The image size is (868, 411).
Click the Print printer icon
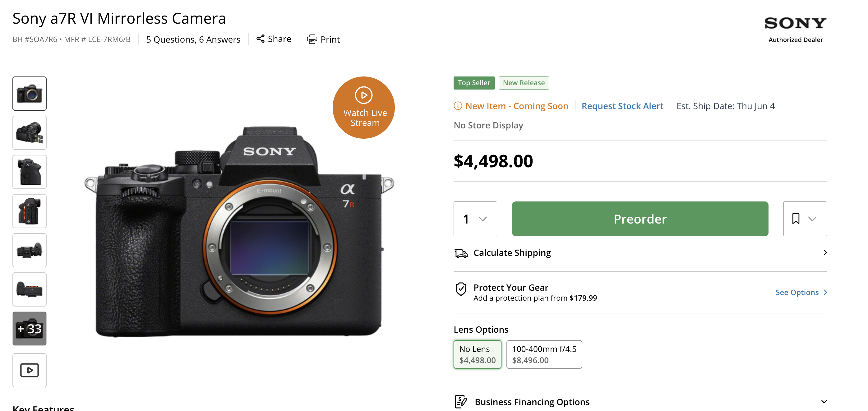pos(312,39)
